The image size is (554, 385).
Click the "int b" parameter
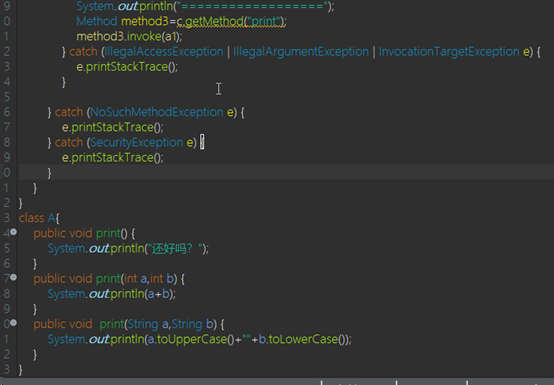point(161,279)
